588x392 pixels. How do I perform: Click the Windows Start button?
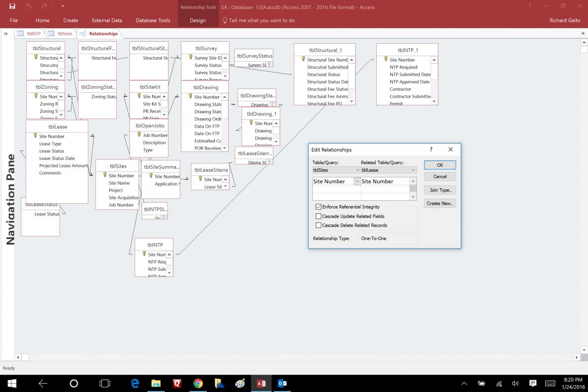12,383
